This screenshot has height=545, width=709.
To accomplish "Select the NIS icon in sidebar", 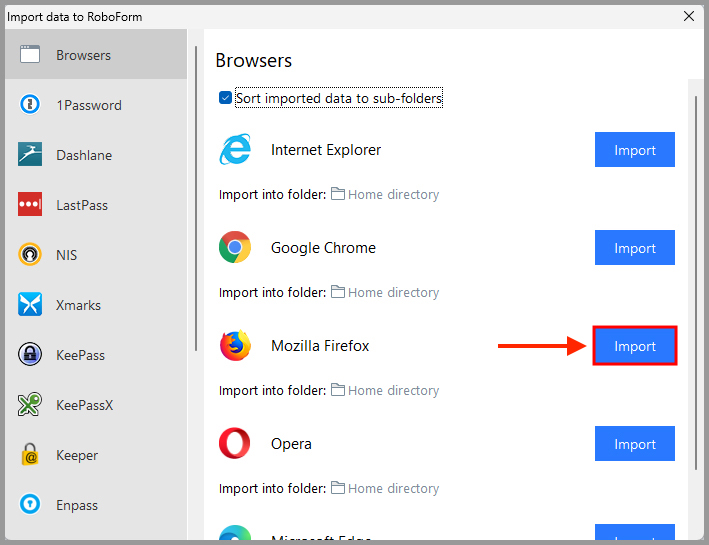I will pyautogui.click(x=30, y=255).
